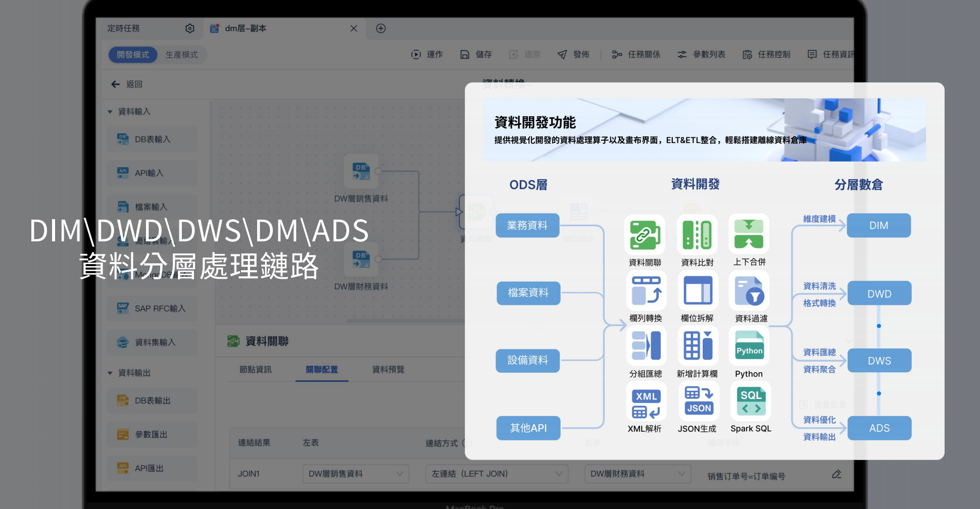Switch to the 節點資訊 tab
The height and width of the screenshot is (509, 980).
255,370
